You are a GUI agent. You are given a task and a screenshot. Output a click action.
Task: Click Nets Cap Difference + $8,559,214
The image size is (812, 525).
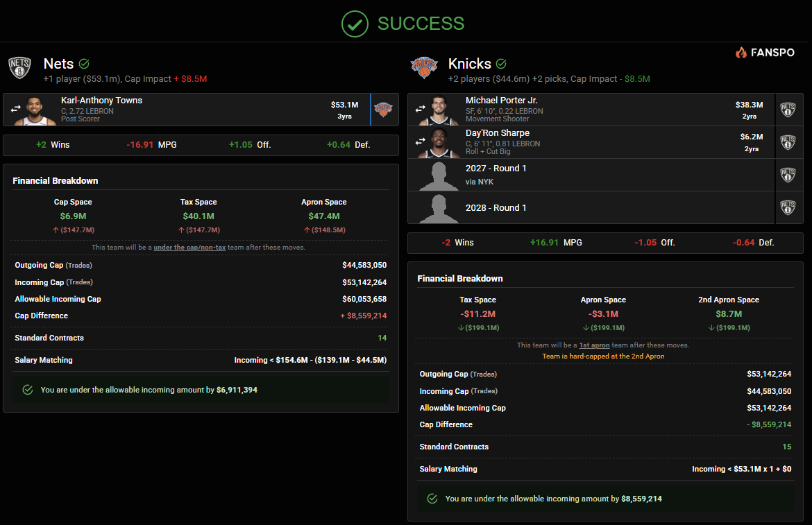coord(363,316)
